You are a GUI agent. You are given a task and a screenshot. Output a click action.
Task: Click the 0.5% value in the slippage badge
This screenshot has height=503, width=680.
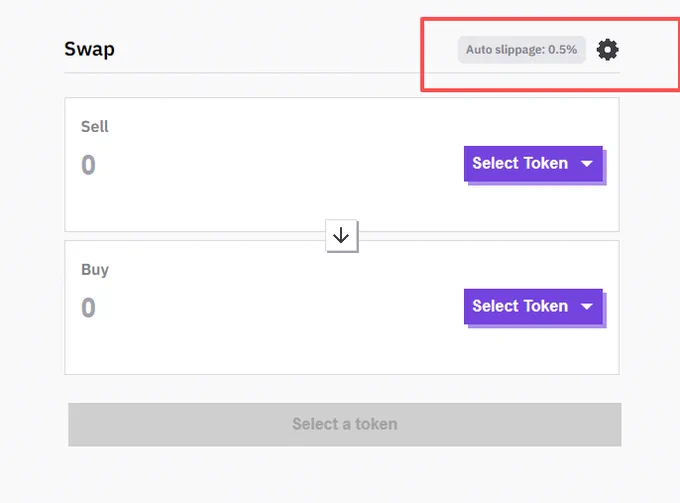562,50
